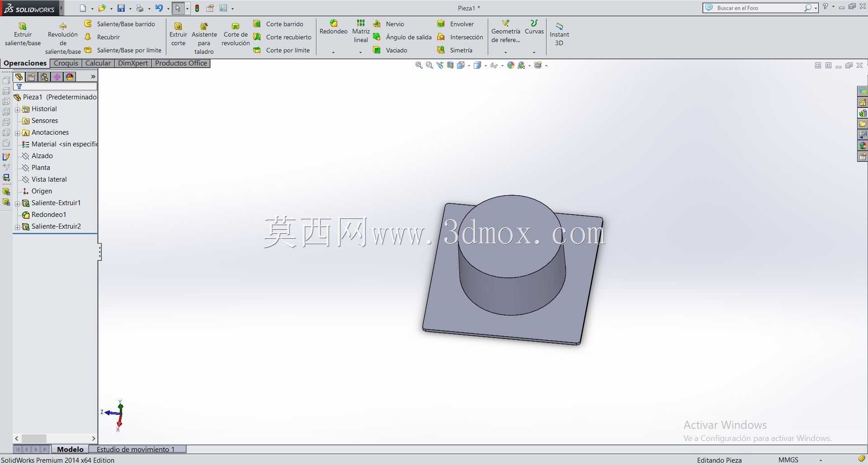Click the MMGS unit system in status bar
868x465 pixels.
(x=788, y=460)
